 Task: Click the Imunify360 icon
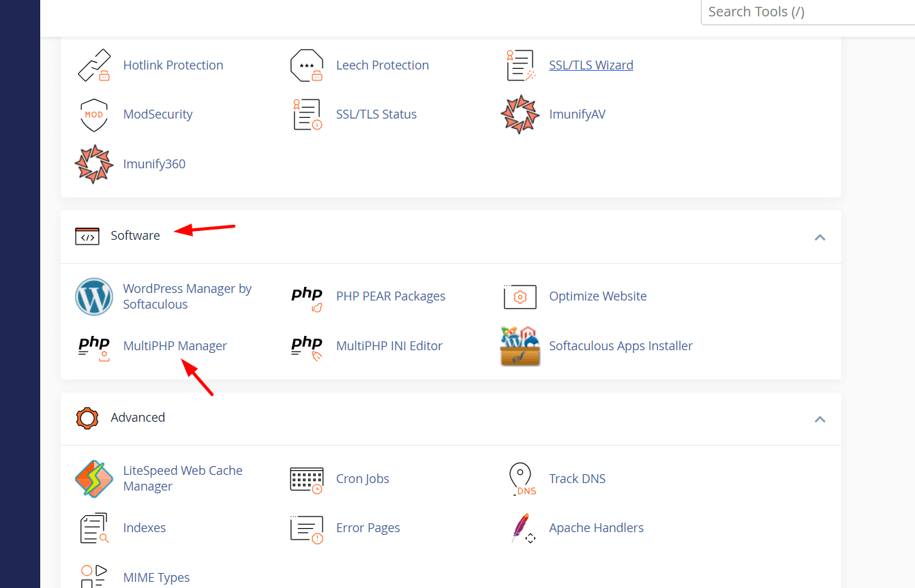point(94,164)
